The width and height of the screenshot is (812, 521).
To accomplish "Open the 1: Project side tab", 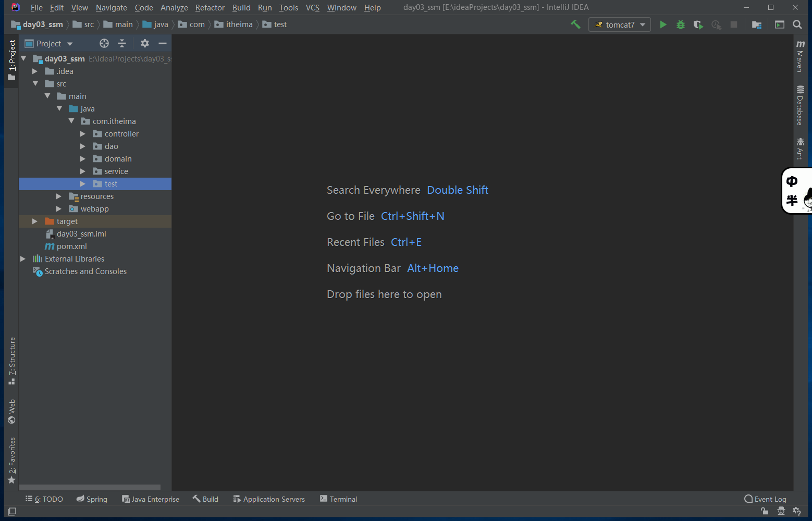I will click(11, 60).
